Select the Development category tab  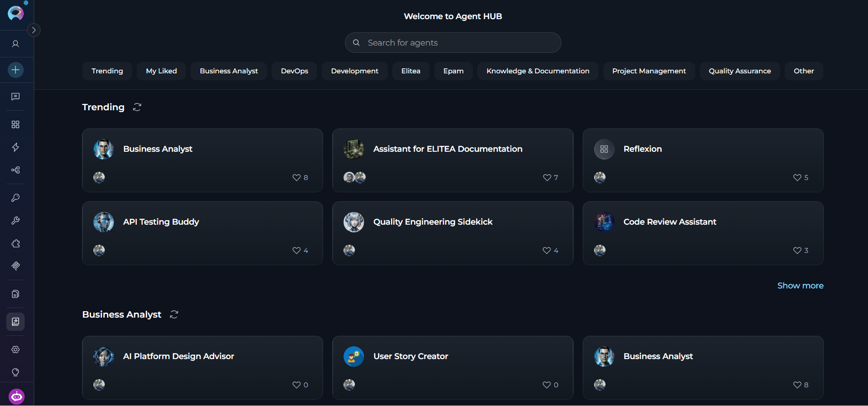(354, 71)
